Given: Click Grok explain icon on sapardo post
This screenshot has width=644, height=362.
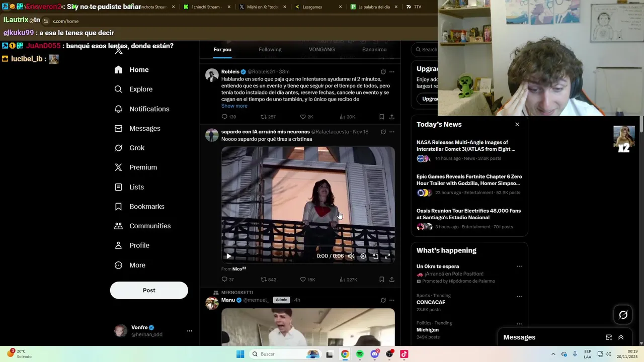Looking at the screenshot, I should (x=383, y=132).
